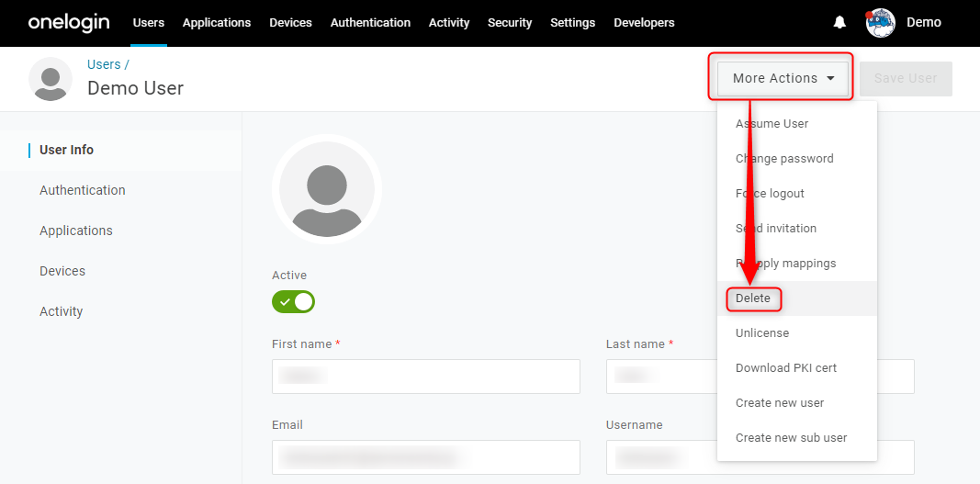Open the Security top menu
The image size is (980, 484).
tap(510, 23)
